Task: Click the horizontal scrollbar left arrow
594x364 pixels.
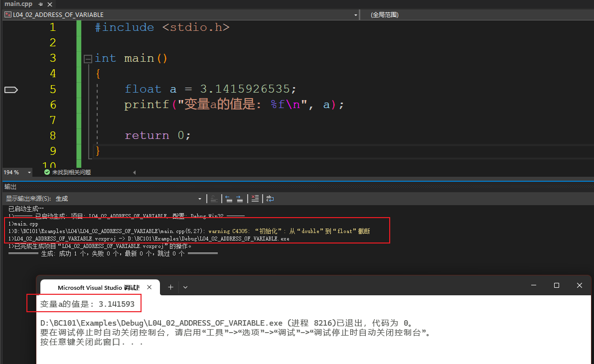Action: 134,172
